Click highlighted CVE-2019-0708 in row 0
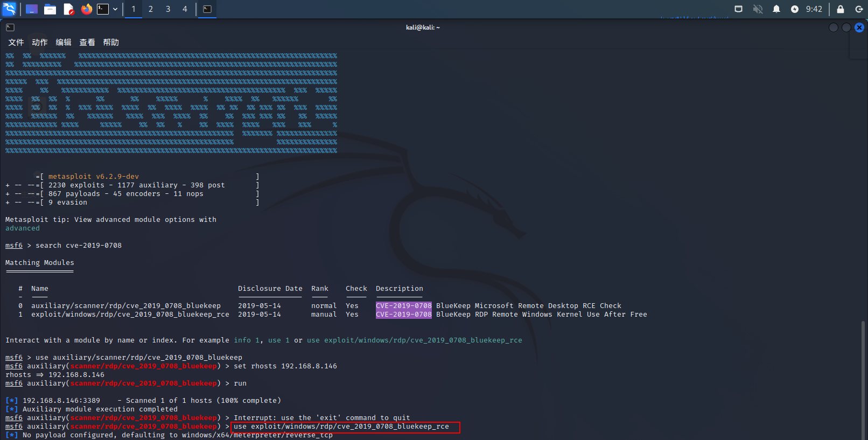 coord(404,306)
